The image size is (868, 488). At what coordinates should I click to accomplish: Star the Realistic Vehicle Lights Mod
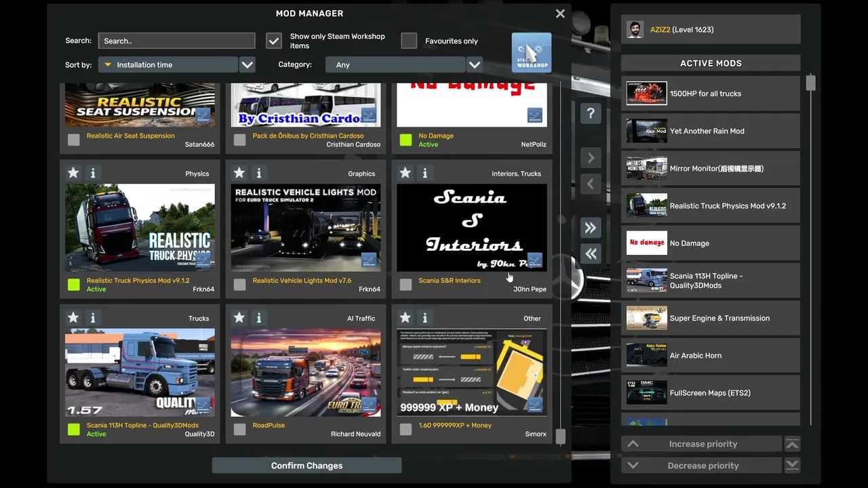click(x=239, y=173)
